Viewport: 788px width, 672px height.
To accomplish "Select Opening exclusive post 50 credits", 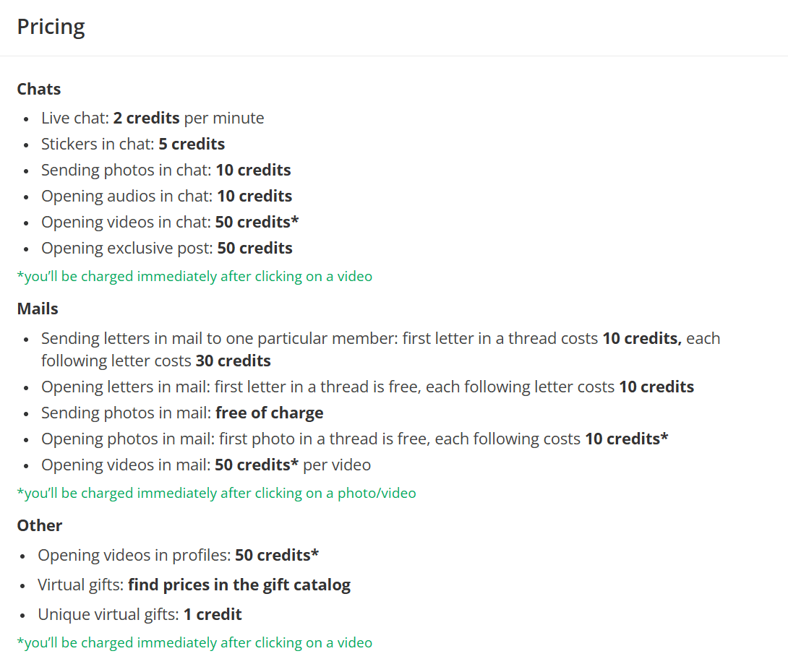I will pyautogui.click(x=167, y=248).
